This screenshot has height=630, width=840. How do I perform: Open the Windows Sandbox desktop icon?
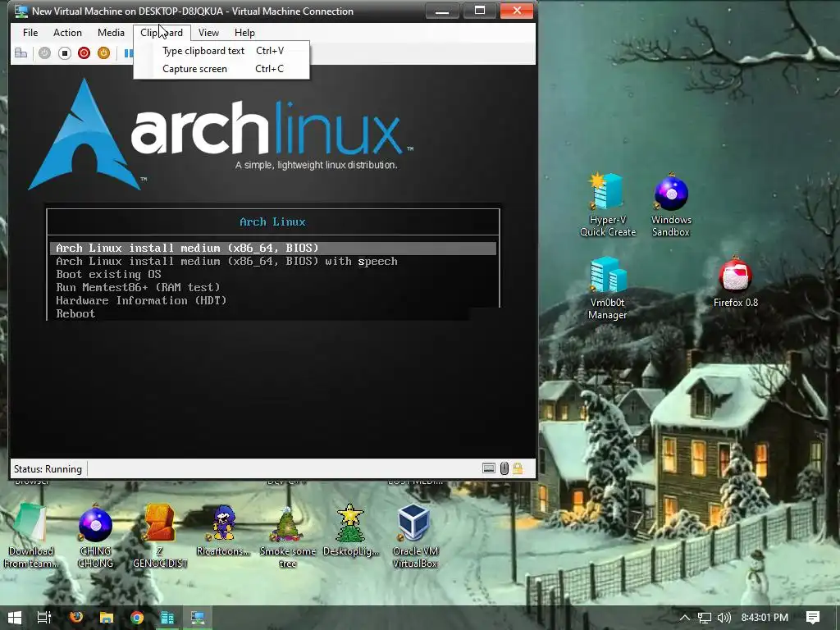tap(671, 204)
